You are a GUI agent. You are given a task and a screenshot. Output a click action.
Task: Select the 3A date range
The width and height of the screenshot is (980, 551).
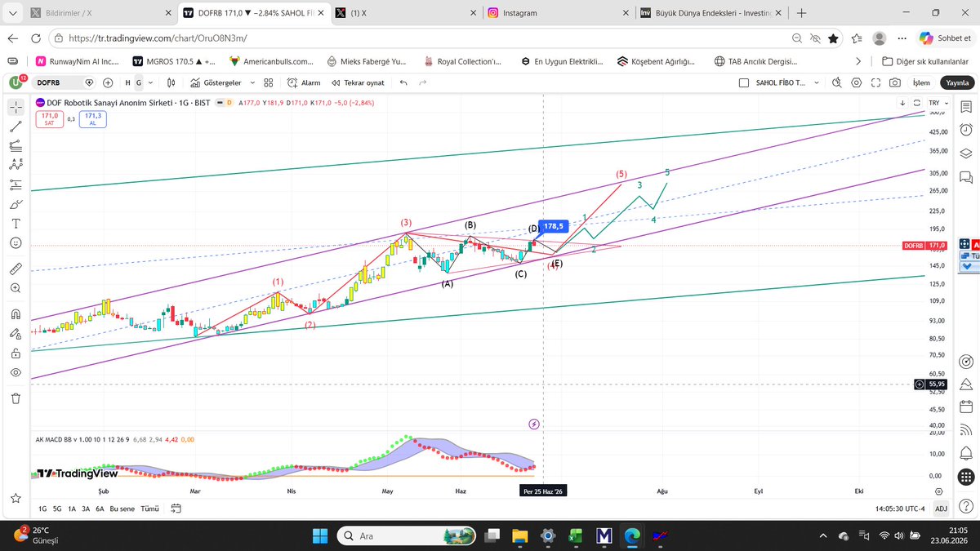pyautogui.click(x=86, y=509)
